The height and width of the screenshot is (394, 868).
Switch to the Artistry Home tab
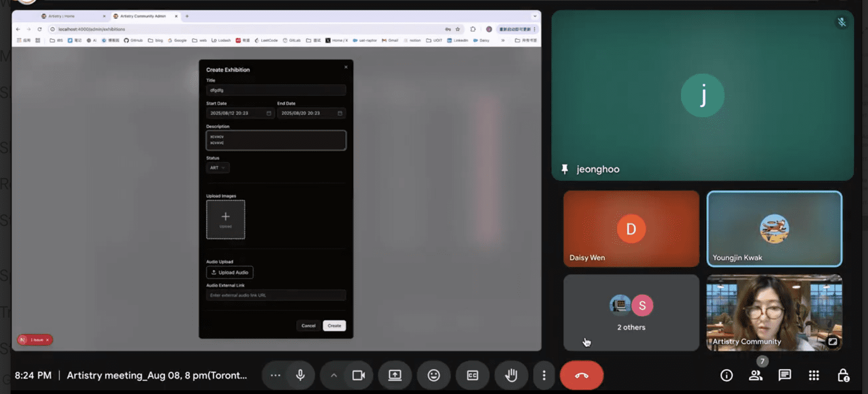click(x=61, y=16)
